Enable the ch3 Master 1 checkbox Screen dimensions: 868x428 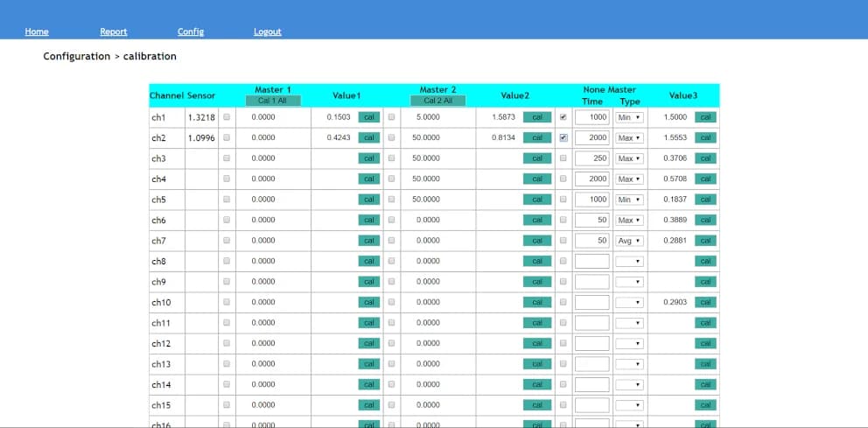tap(227, 158)
